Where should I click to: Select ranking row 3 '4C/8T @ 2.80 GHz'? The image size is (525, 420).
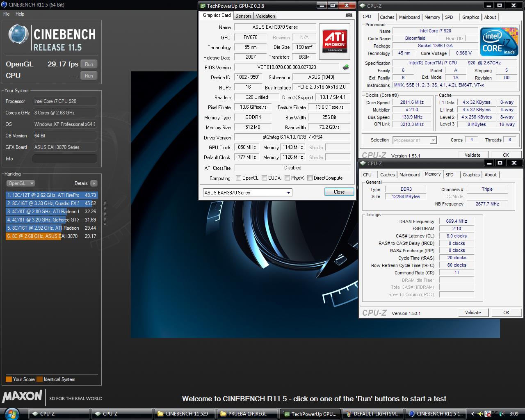[52, 212]
